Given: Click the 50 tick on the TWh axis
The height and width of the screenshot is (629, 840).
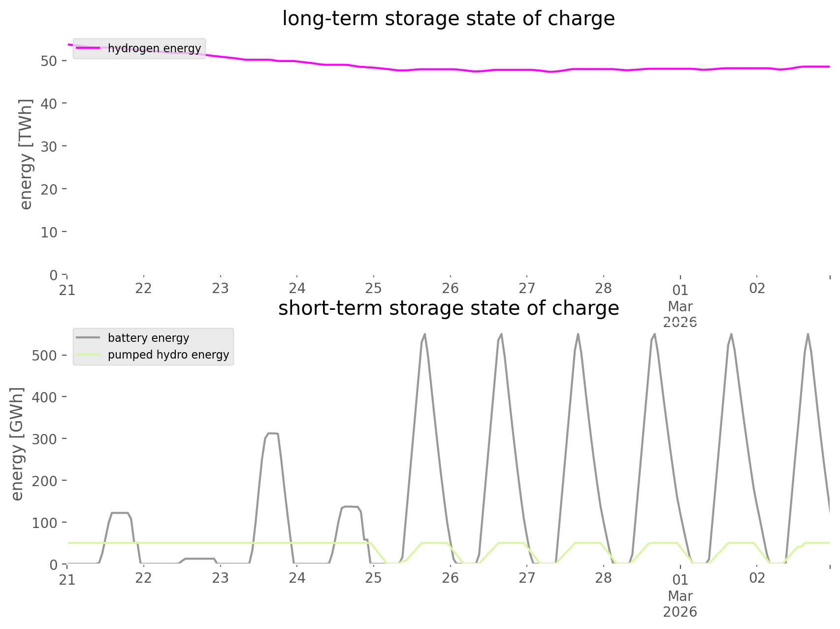Looking at the screenshot, I should point(50,61).
